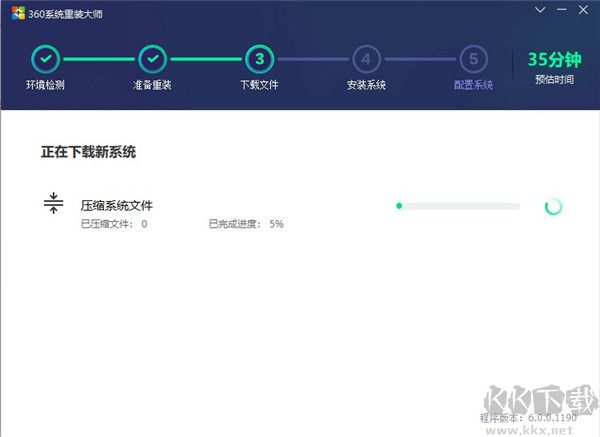The image size is (600, 437).
Task: Click the 35分钟 estimated time value
Action: click(555, 60)
